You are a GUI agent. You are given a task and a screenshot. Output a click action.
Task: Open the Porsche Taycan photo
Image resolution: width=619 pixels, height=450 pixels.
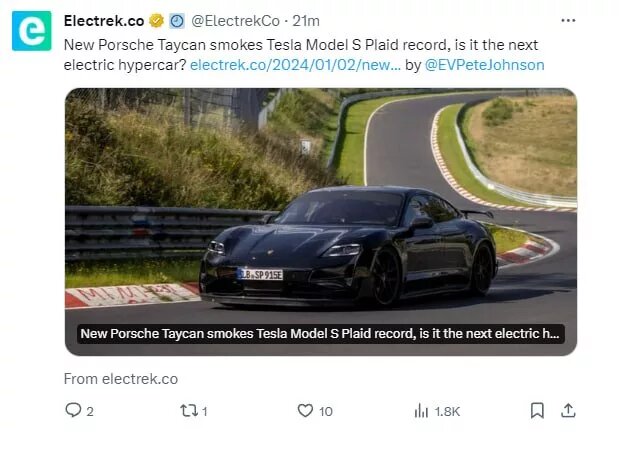click(x=320, y=200)
